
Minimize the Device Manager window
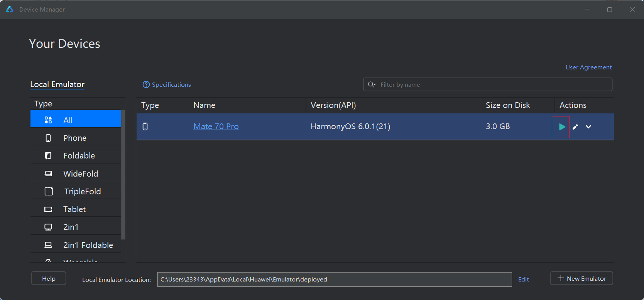pos(587,10)
